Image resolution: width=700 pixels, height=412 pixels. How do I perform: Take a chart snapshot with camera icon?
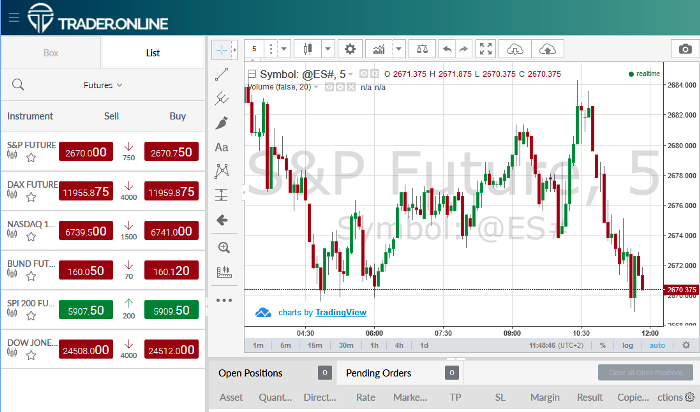685,49
